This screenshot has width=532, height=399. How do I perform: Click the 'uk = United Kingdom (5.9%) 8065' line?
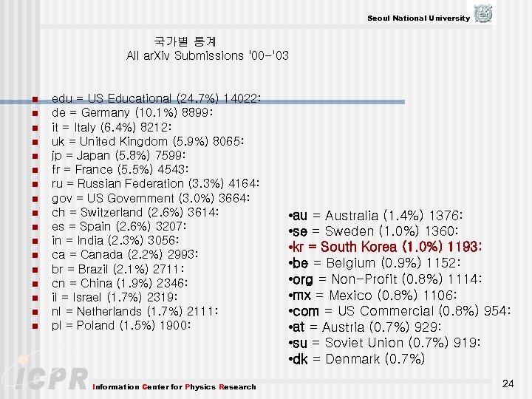tap(148, 141)
